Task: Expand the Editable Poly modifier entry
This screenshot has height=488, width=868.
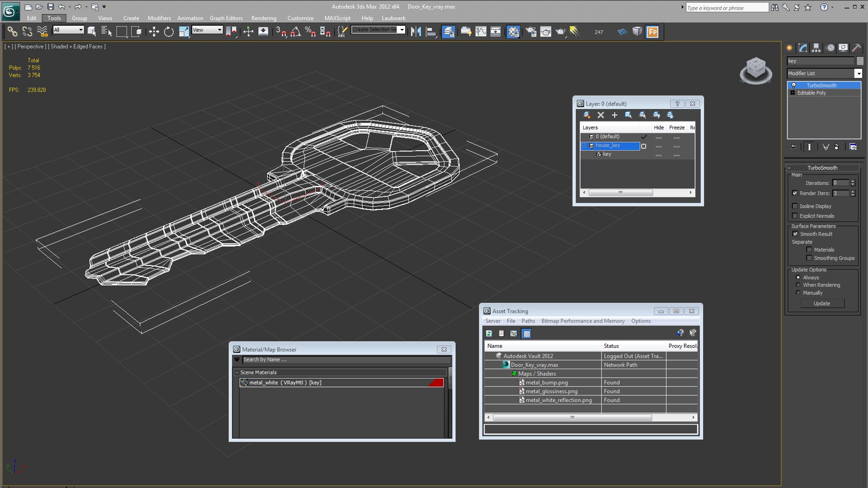Action: tap(793, 93)
